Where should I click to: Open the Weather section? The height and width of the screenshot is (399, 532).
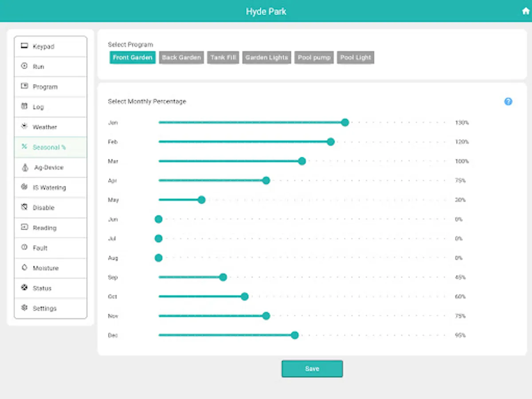(x=44, y=127)
